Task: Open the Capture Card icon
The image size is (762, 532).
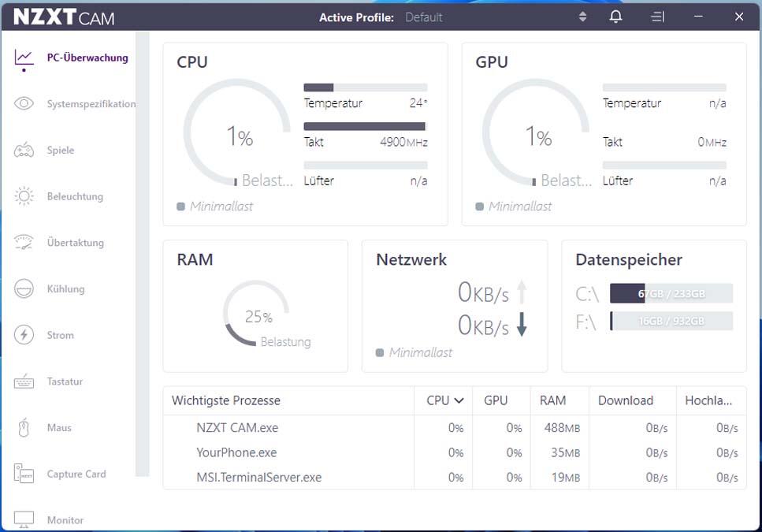Action: pos(24,473)
